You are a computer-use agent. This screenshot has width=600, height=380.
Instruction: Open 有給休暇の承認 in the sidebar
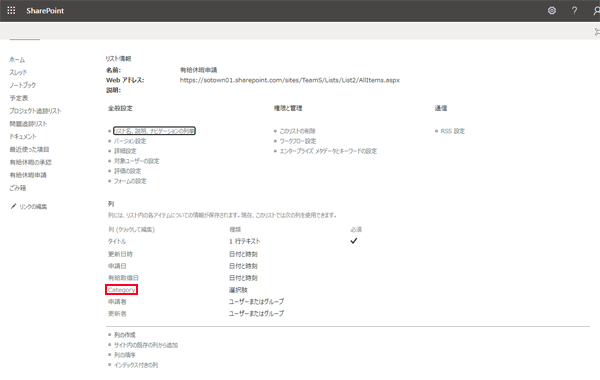[x=31, y=162]
